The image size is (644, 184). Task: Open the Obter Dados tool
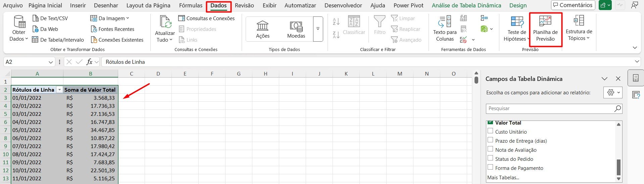coord(19,22)
